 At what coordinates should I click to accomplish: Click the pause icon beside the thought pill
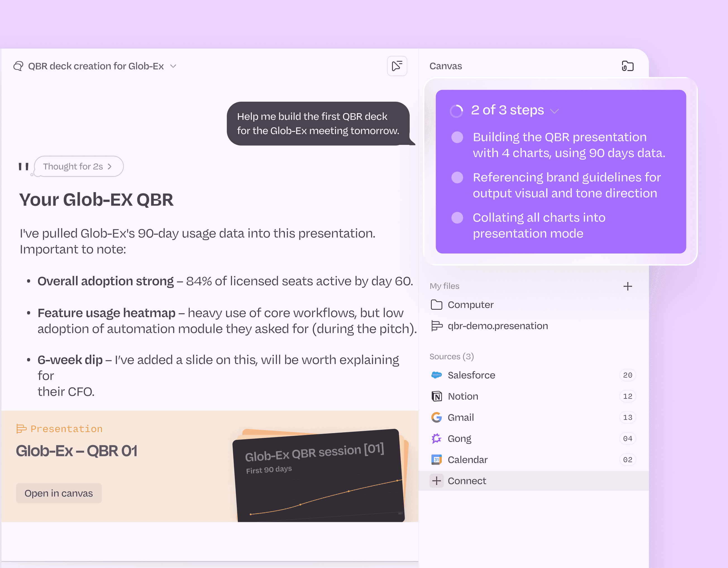pos(23,166)
